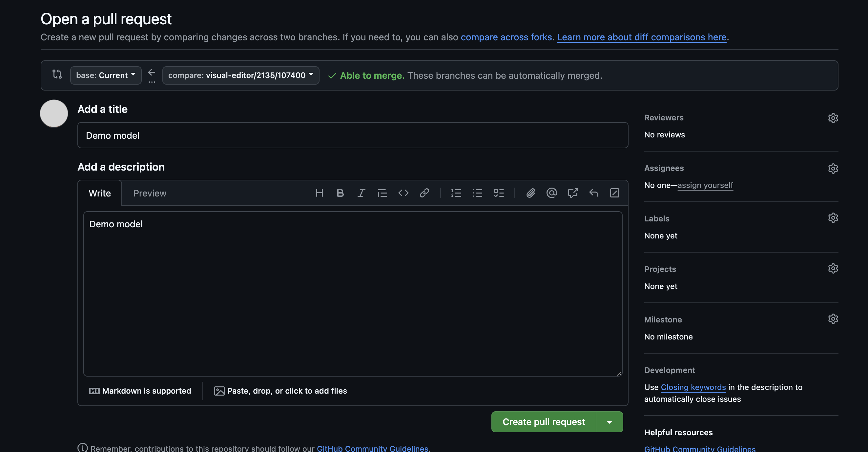The image size is (868, 452).
Task: Insert a heading in the description
Action: [320, 193]
